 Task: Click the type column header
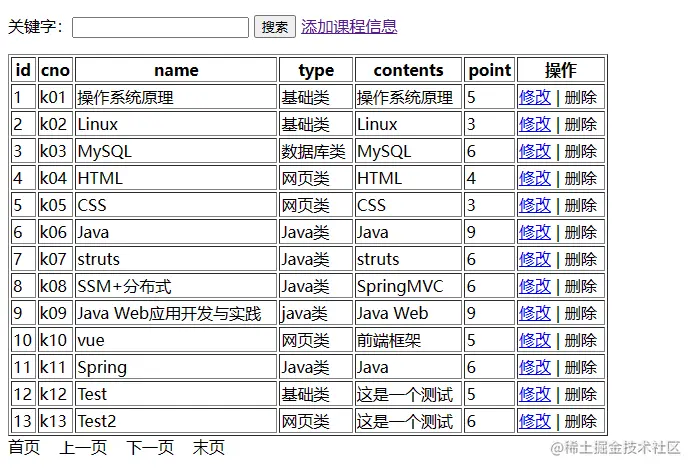click(316, 70)
